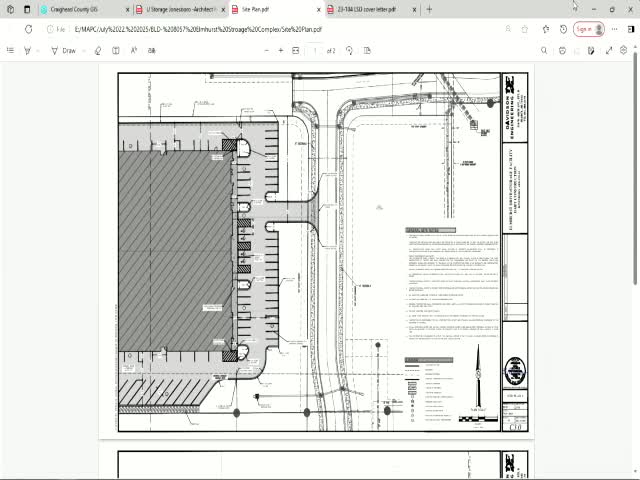Click the translate icon in PDF toolbar
640x480 pixels.
click(152, 51)
